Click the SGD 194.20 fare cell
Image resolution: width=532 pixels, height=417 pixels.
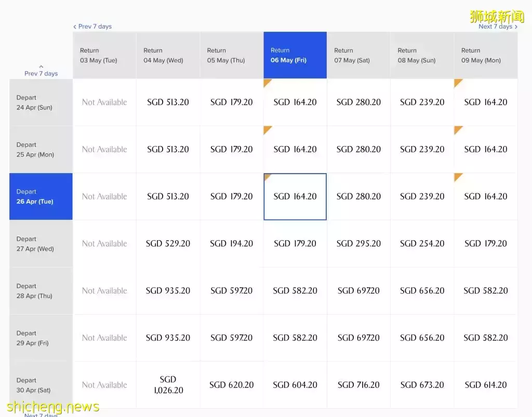tap(231, 243)
